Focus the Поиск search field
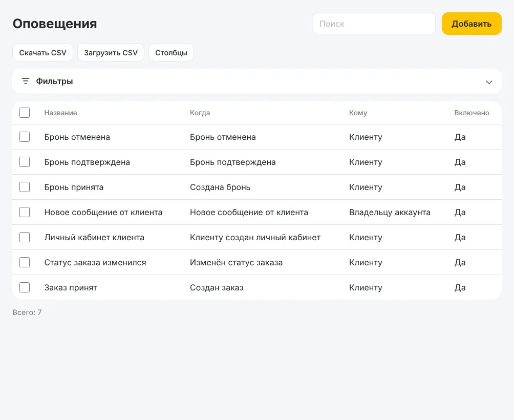 click(374, 24)
